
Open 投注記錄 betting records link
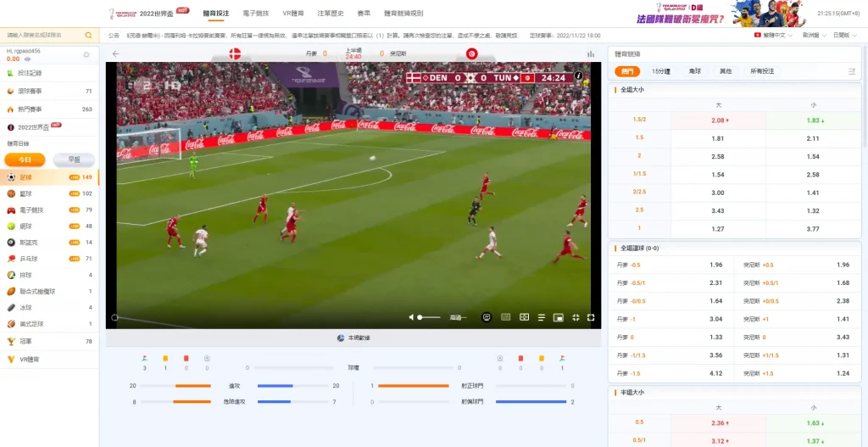pos(30,73)
